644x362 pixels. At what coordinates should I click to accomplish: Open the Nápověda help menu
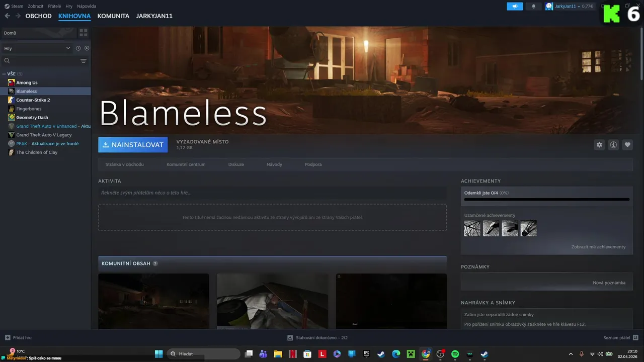[87, 7]
